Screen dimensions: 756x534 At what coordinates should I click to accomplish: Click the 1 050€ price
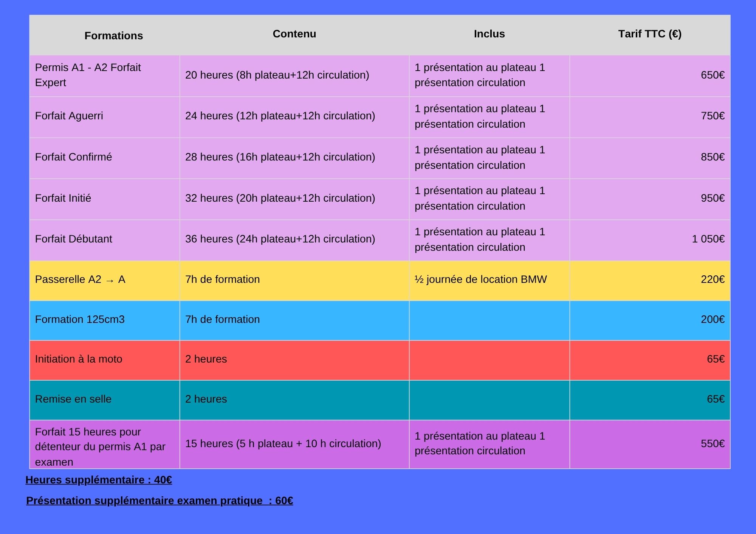708,239
